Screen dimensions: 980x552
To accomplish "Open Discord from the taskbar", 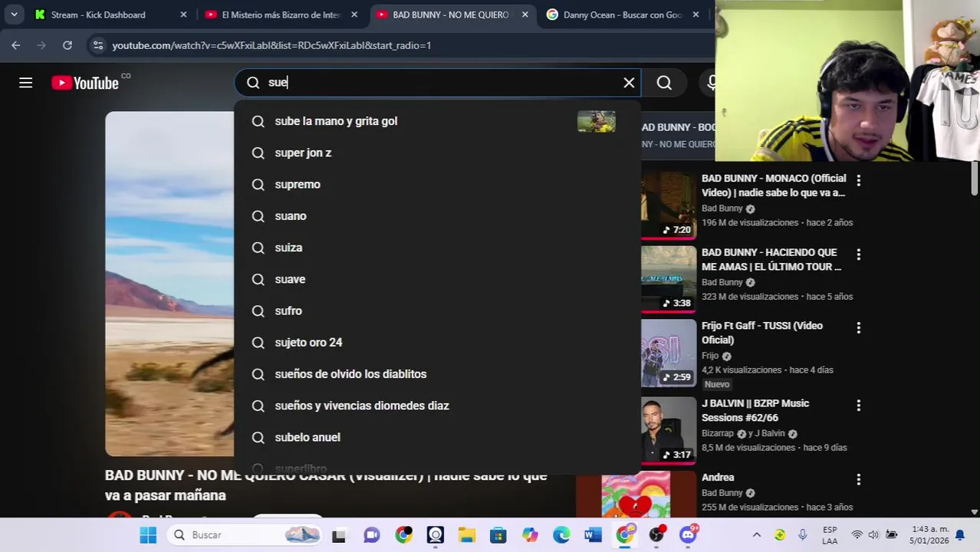I will 689,534.
